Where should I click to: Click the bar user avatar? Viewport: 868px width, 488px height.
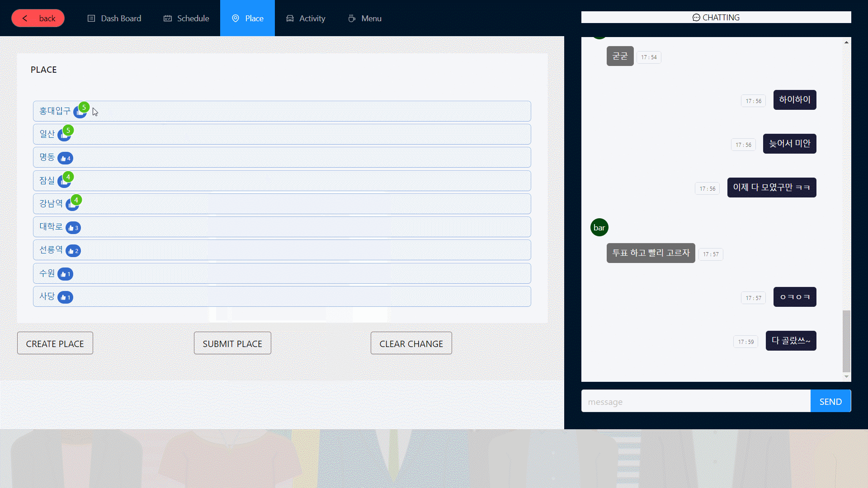[599, 227]
